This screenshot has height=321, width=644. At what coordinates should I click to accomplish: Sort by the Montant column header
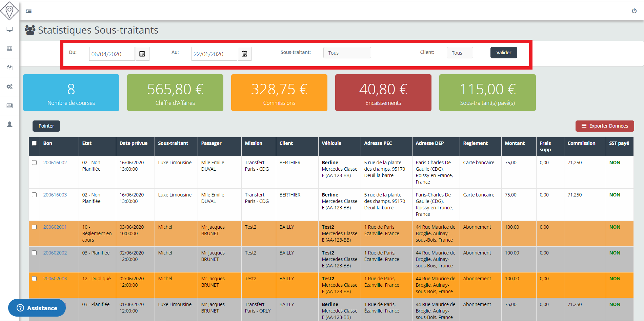point(515,143)
